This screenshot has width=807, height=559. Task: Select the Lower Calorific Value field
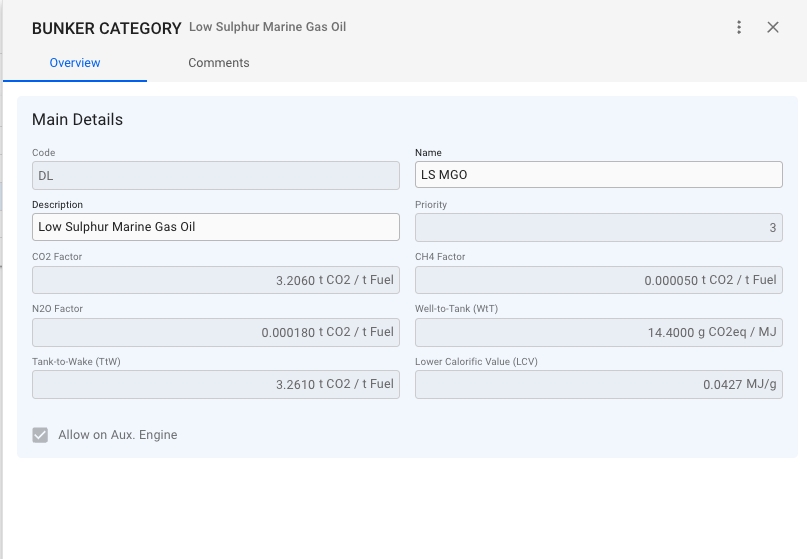[x=598, y=384]
